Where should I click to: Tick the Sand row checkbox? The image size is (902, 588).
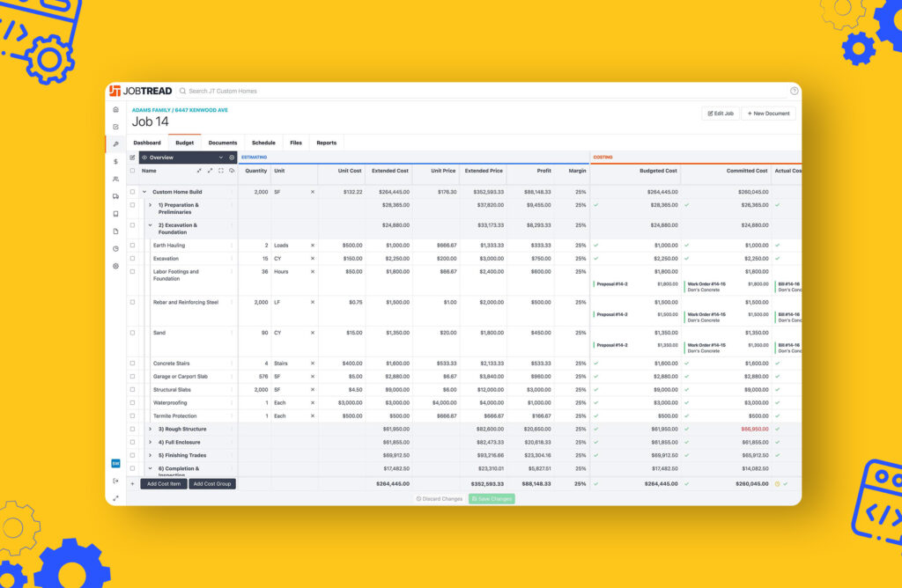pyautogui.click(x=132, y=333)
